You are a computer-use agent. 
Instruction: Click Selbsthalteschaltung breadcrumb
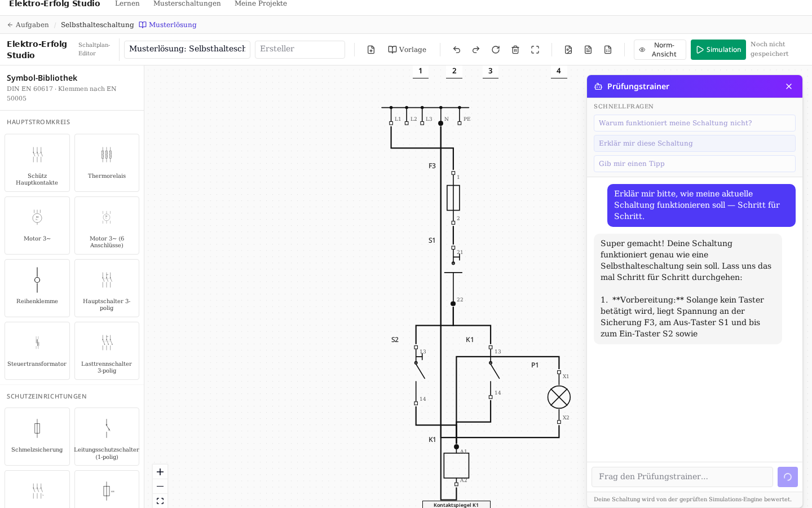98,25
